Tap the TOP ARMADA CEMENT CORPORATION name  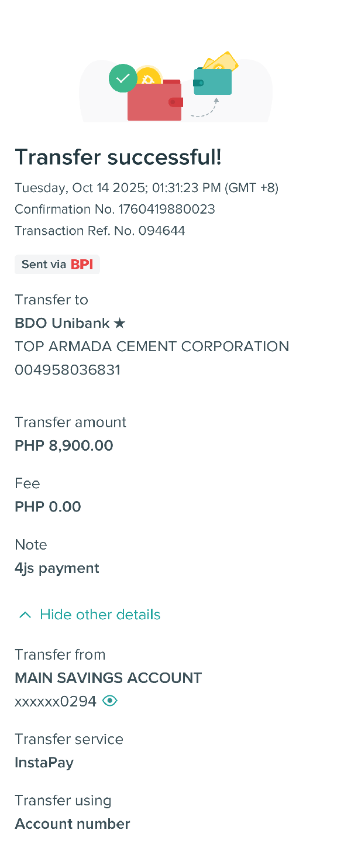point(152,346)
